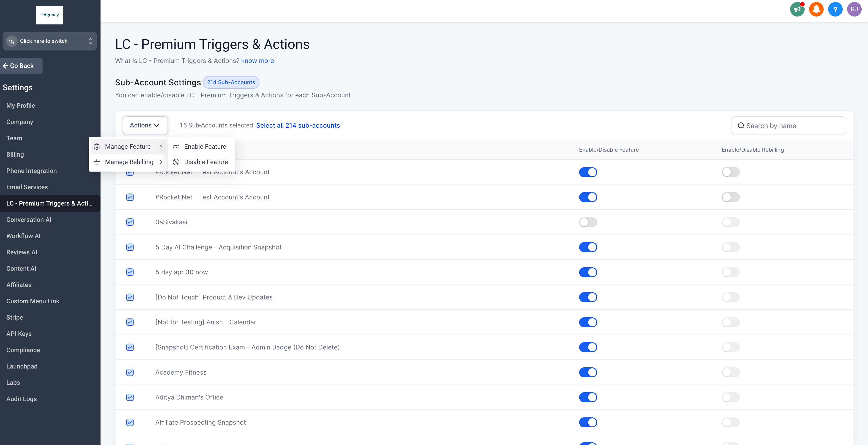Image resolution: width=868 pixels, height=445 pixels.
Task: Enable feature toggle for 0aSivakasi
Action: pos(588,222)
